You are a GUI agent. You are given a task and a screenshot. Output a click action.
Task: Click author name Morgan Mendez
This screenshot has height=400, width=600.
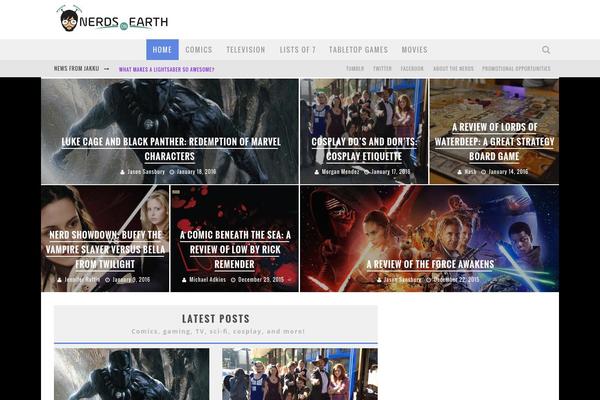pos(341,172)
